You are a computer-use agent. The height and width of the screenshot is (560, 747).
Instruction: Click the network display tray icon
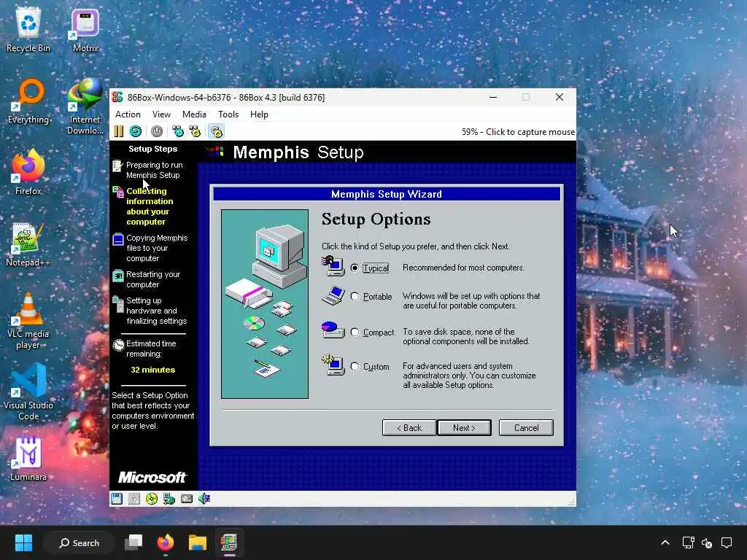(x=688, y=542)
